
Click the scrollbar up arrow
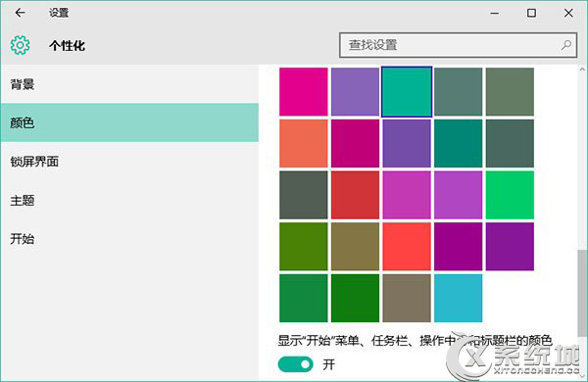tap(582, 70)
